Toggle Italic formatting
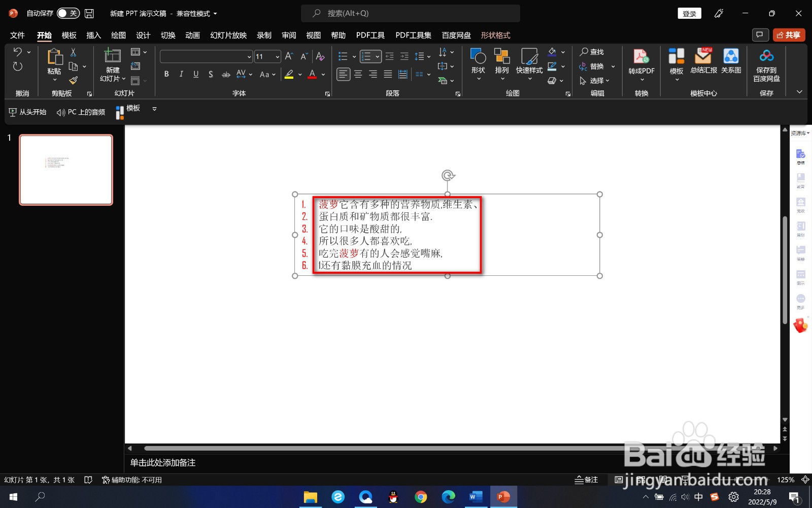Viewport: 812px width, 508px height. tap(181, 74)
